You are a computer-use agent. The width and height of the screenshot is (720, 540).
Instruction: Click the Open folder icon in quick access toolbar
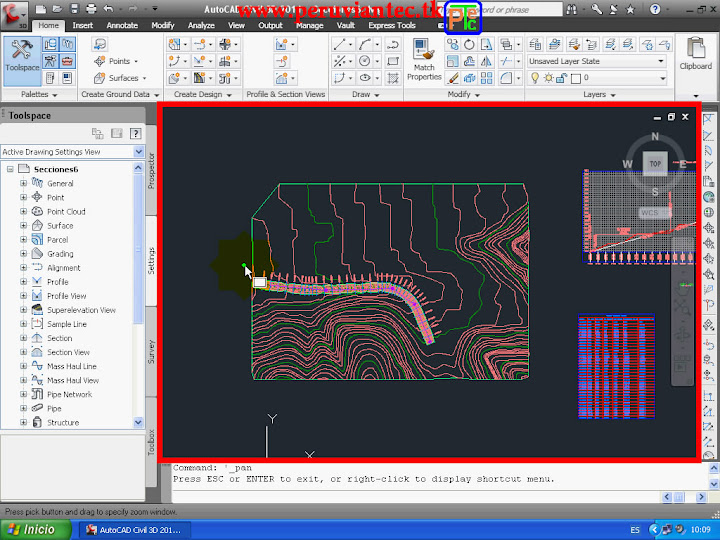pos(57,8)
